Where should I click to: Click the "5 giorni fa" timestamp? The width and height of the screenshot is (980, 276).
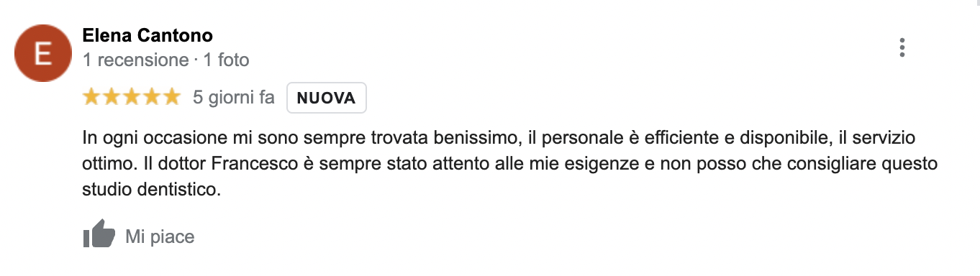tap(234, 98)
